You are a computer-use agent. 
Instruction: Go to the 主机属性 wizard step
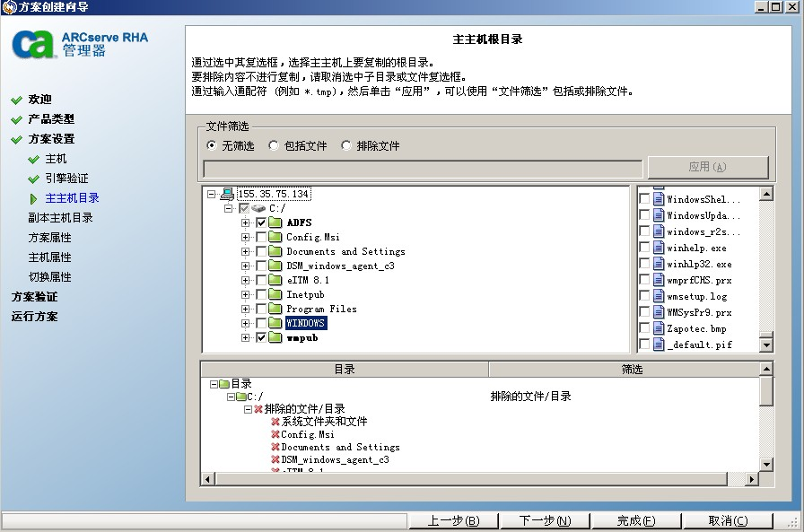(49, 257)
